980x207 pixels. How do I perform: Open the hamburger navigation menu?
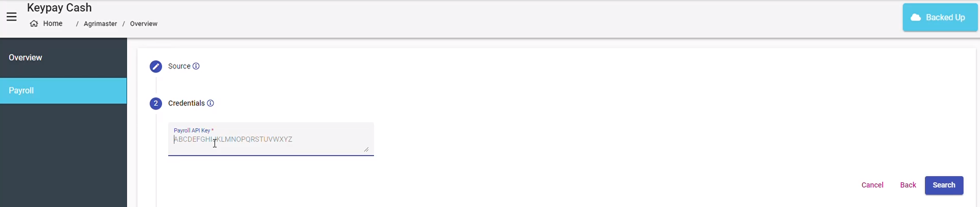pos(12,17)
